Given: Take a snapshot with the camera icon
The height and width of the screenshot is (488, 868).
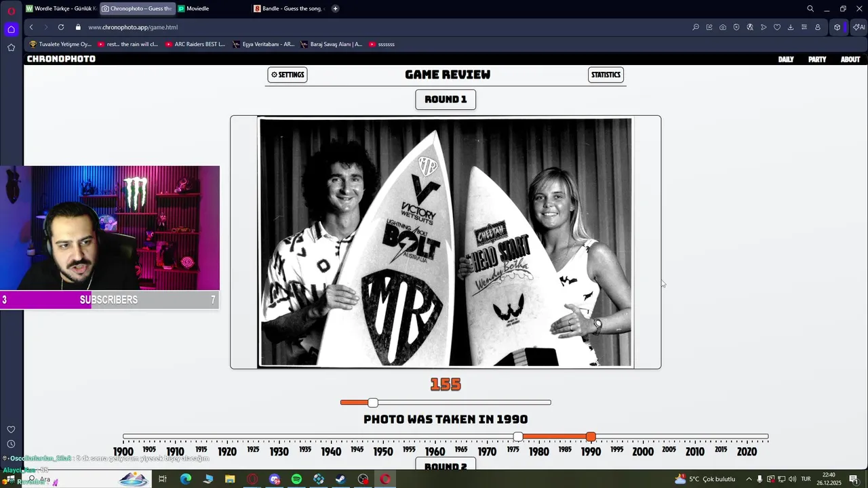Looking at the screenshot, I should (x=723, y=27).
